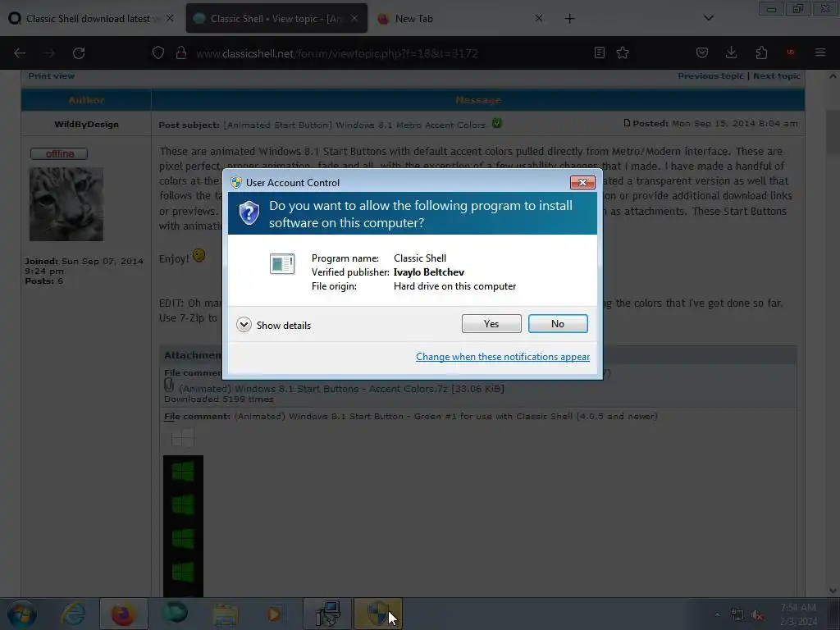Bookmark this page with star icon
840x630 pixels.
click(623, 52)
